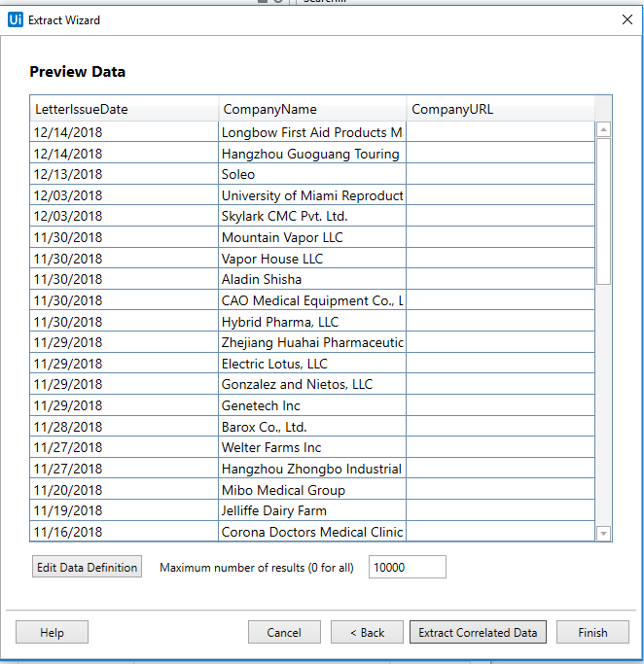Click the scroll up arrow of preview table
This screenshot has height=664, width=644.
pyautogui.click(x=603, y=129)
